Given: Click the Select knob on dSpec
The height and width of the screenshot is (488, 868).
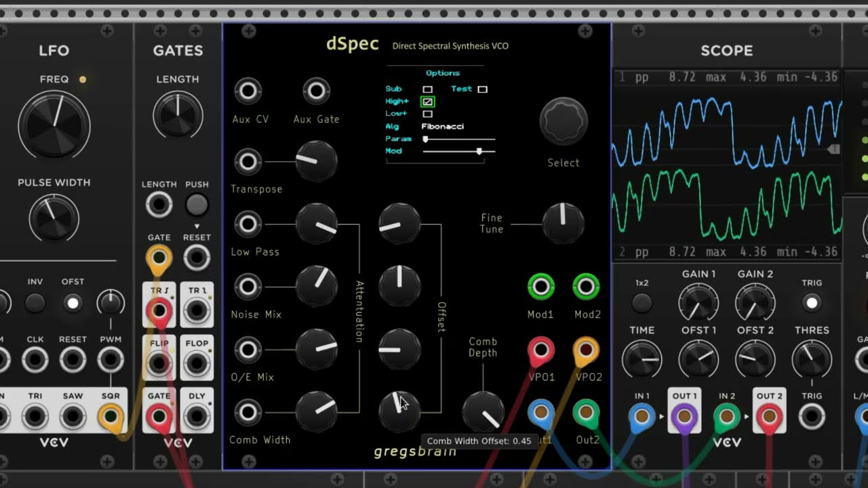Looking at the screenshot, I should [x=564, y=121].
